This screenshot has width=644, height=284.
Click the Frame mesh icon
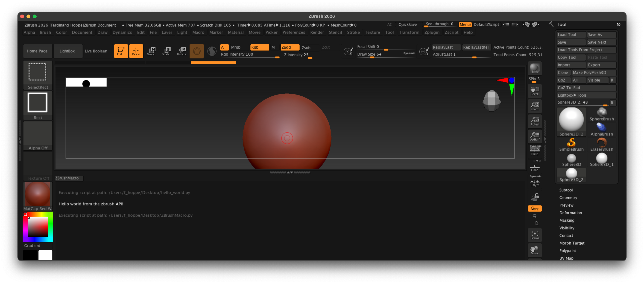[x=535, y=235]
